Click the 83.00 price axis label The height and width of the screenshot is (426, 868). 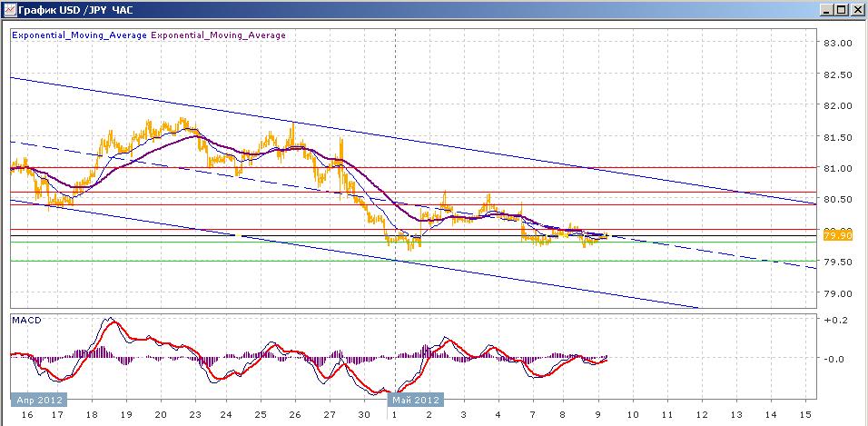click(x=840, y=44)
